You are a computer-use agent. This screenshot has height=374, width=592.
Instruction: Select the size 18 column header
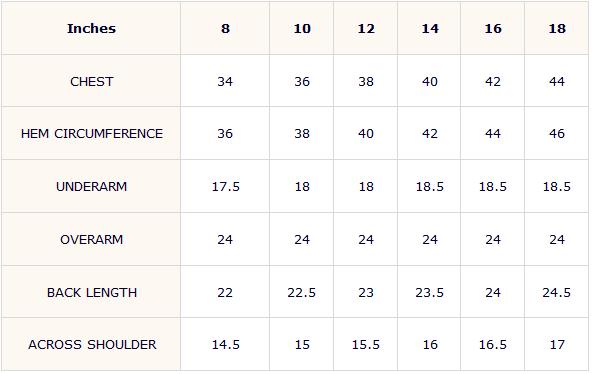(557, 28)
